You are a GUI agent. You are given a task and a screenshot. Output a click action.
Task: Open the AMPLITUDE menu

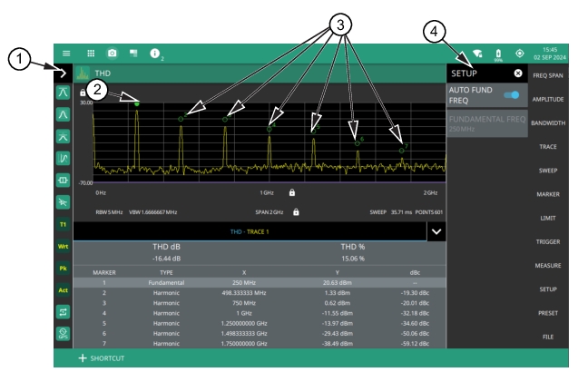(546, 99)
